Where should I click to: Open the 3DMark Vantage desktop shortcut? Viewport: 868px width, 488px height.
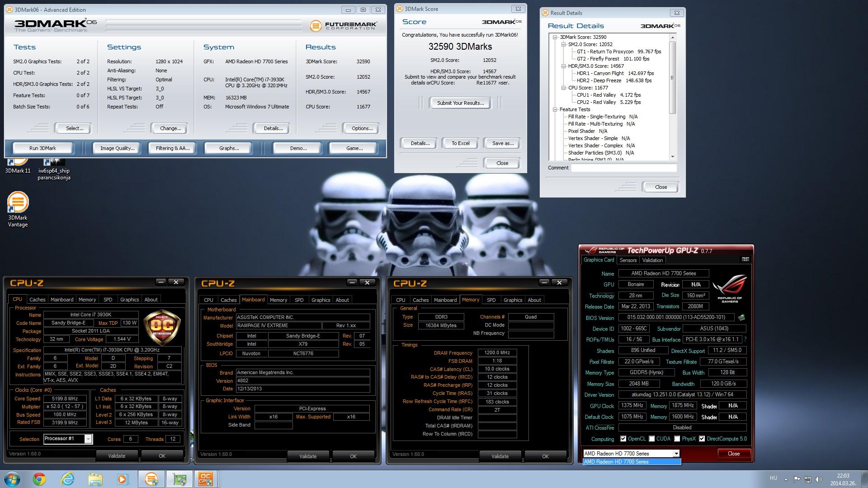pyautogui.click(x=18, y=209)
